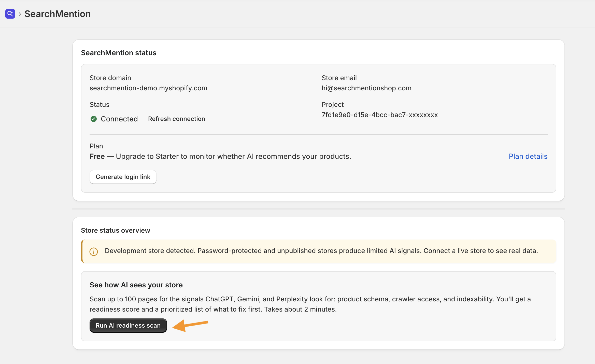Click the Free plan label
The height and width of the screenshot is (364, 595).
[x=97, y=156]
